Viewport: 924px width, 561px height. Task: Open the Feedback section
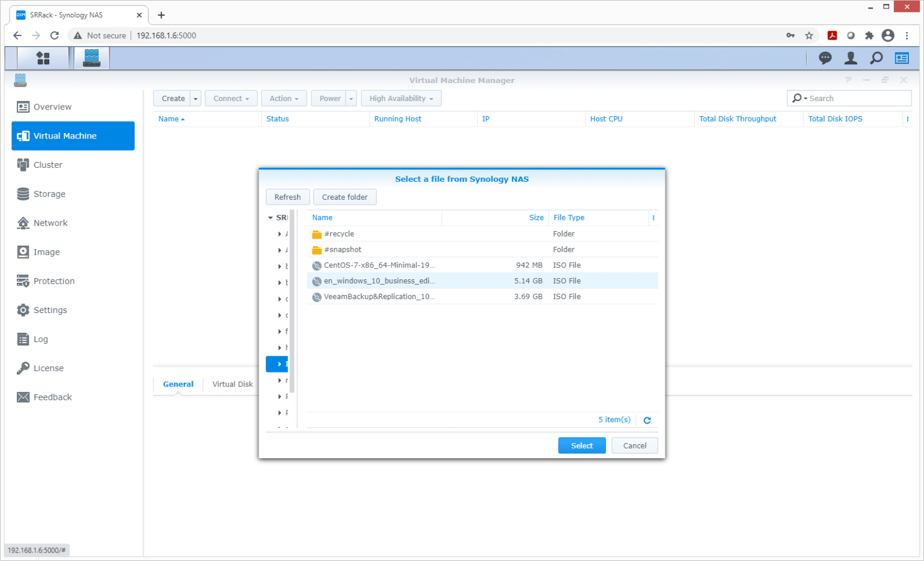[x=73, y=397]
